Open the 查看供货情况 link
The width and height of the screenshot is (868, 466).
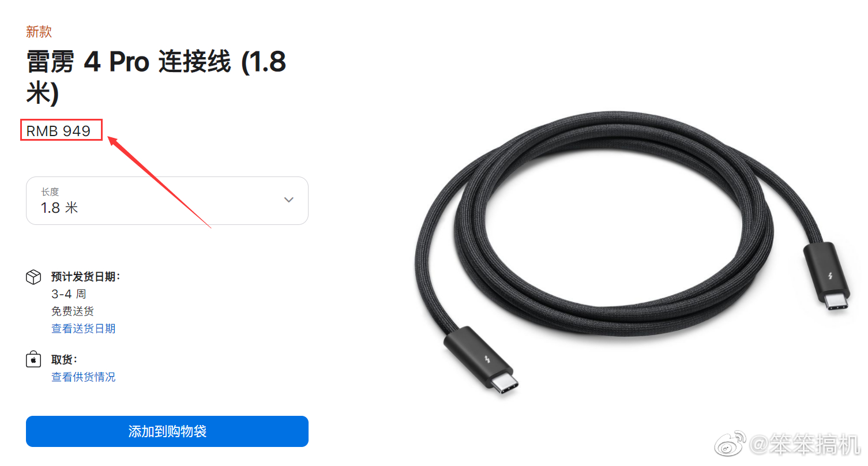pos(84,377)
